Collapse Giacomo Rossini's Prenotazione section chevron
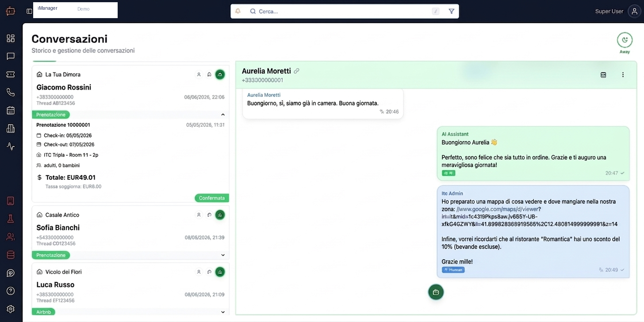Screen dimensions: 644x322 tap(222, 115)
